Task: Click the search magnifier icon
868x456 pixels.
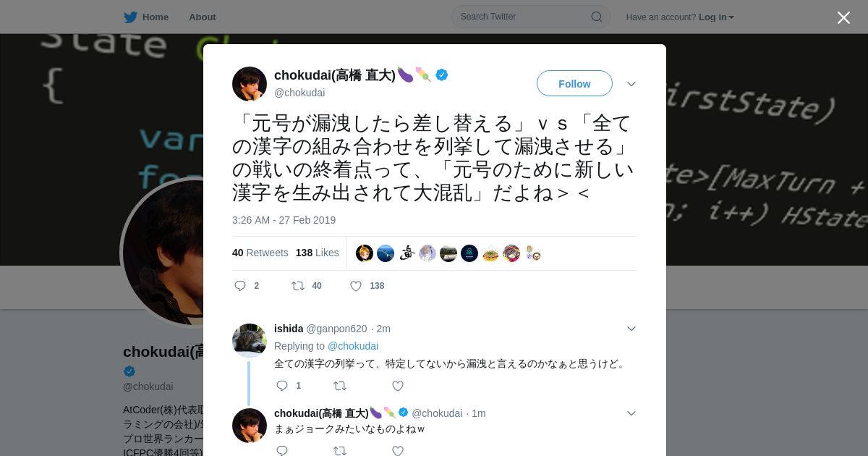Action: 597,17
